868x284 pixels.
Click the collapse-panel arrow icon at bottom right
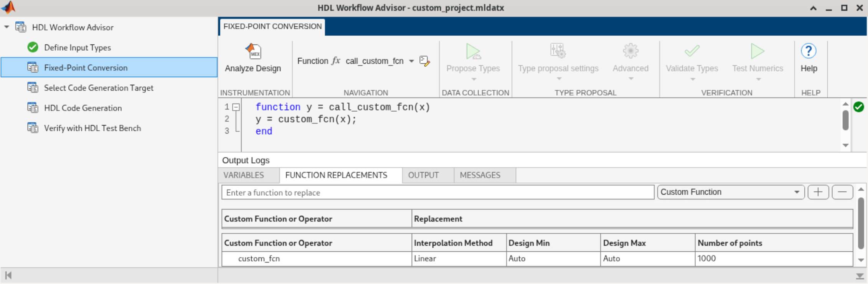click(860, 276)
